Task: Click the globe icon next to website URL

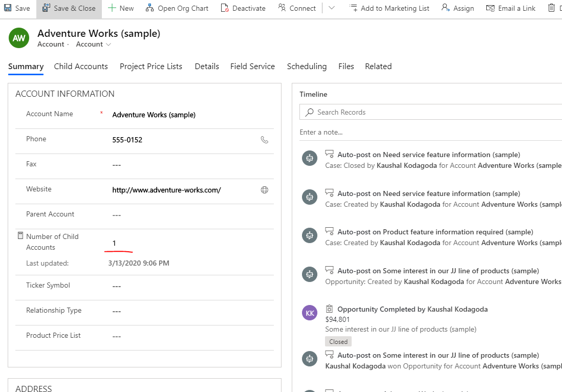Action: click(265, 190)
